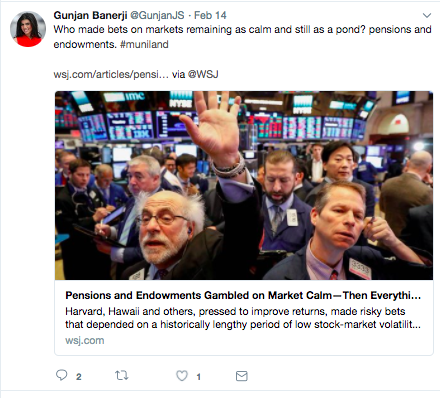Click the reply speech bubble icon
This screenshot has height=398, width=440.
(61, 375)
